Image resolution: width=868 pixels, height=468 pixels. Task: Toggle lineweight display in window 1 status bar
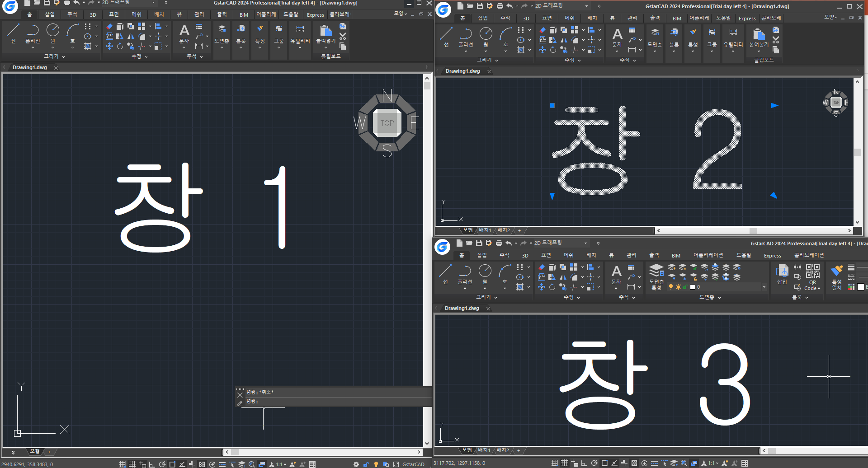[x=222, y=464]
